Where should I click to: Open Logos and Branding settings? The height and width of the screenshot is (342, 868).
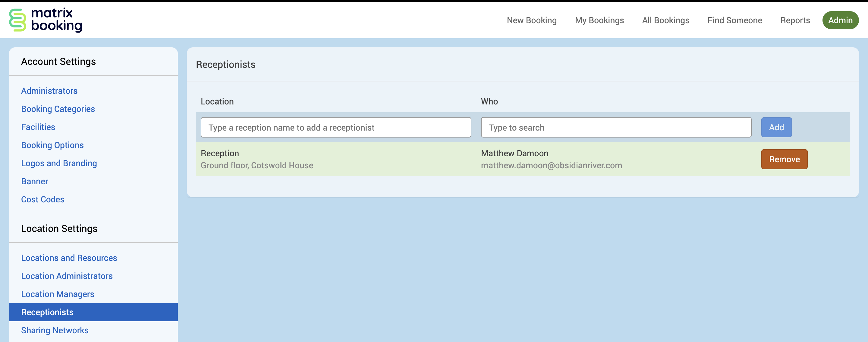click(59, 163)
